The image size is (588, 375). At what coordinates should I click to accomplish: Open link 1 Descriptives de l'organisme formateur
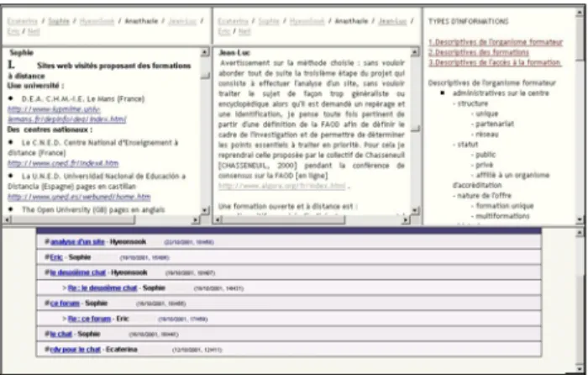pos(496,42)
